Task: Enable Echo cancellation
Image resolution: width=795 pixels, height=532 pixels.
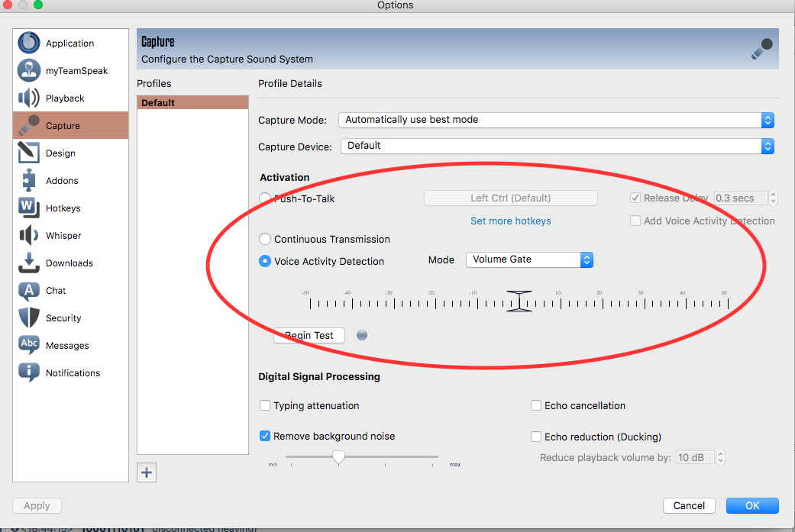Action: click(536, 405)
